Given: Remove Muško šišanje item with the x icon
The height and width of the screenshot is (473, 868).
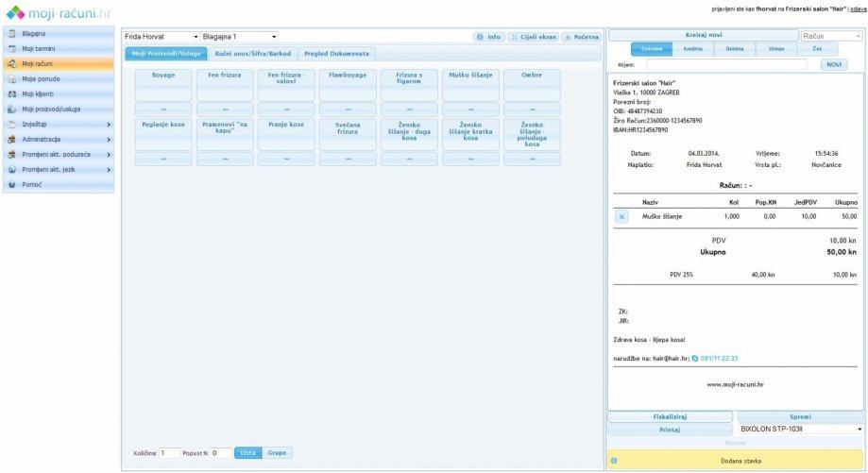Looking at the screenshot, I should (x=621, y=217).
